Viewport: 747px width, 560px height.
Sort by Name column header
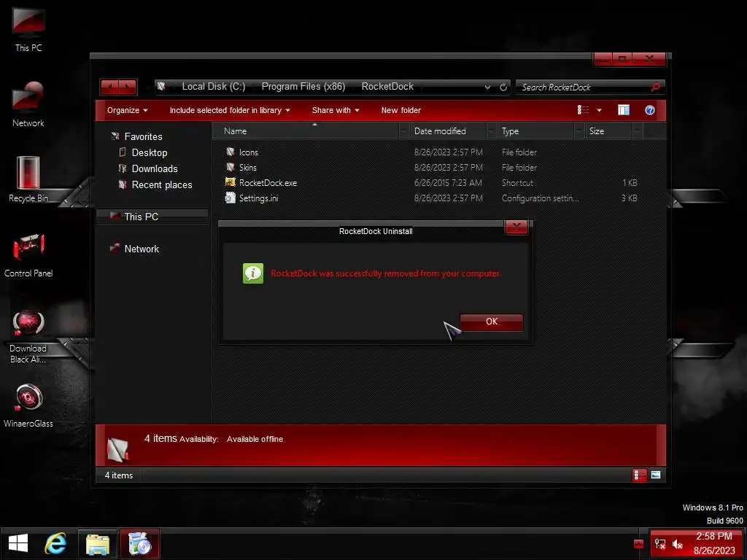click(x=305, y=131)
